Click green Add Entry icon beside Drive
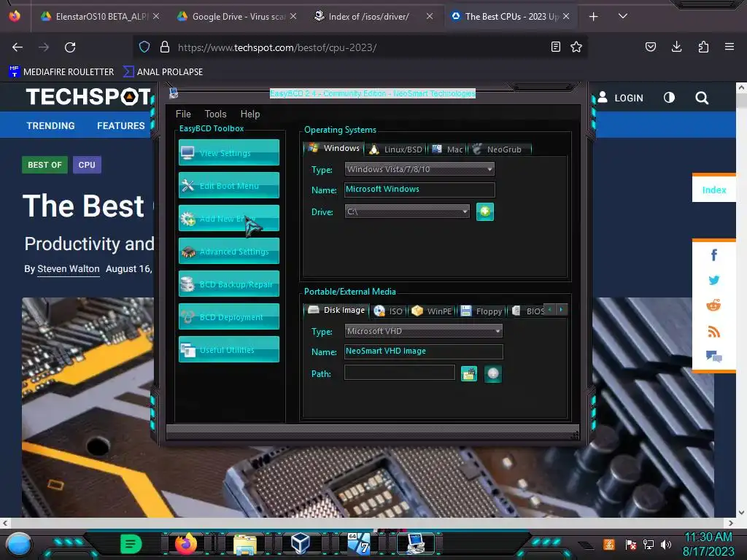This screenshot has height=560, width=747. 485,211
